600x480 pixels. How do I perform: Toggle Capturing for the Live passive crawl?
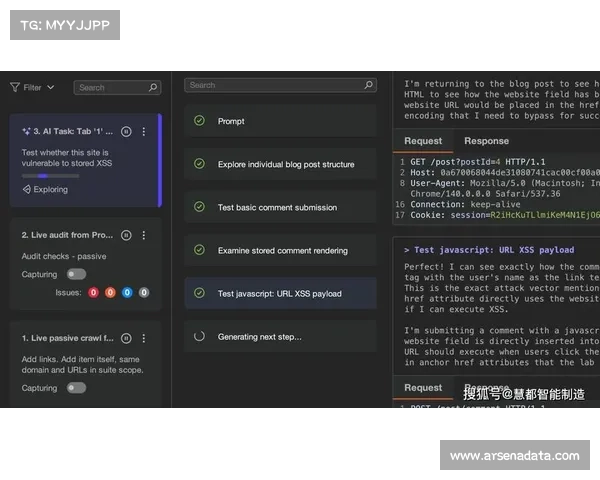pos(76,388)
